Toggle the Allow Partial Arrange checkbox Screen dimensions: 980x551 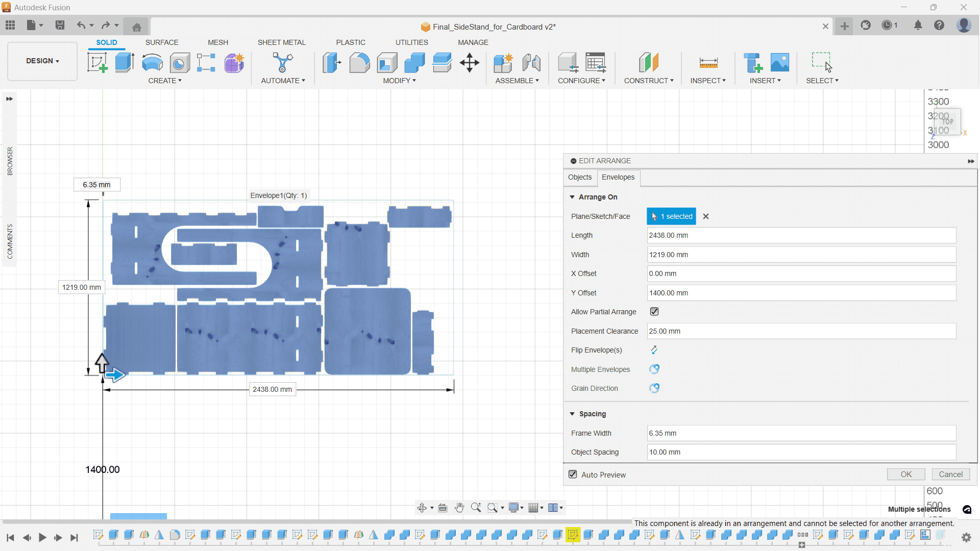pyautogui.click(x=654, y=312)
